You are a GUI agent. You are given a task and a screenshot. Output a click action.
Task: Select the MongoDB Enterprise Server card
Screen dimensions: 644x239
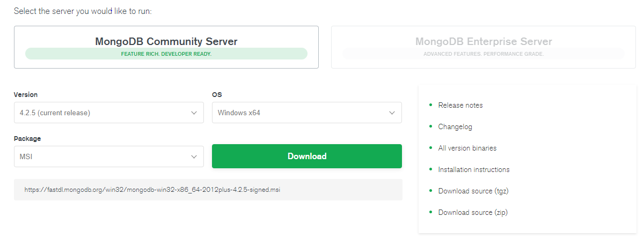(484, 47)
